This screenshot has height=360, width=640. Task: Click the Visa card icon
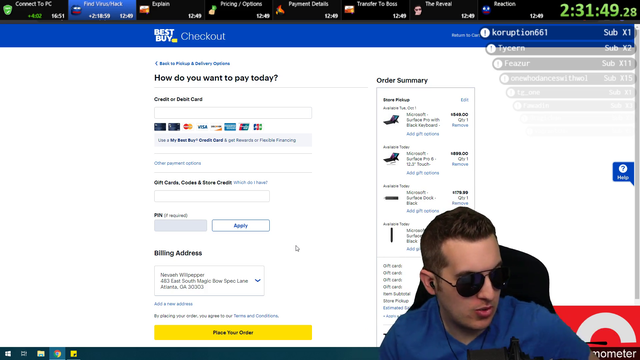[x=202, y=127]
